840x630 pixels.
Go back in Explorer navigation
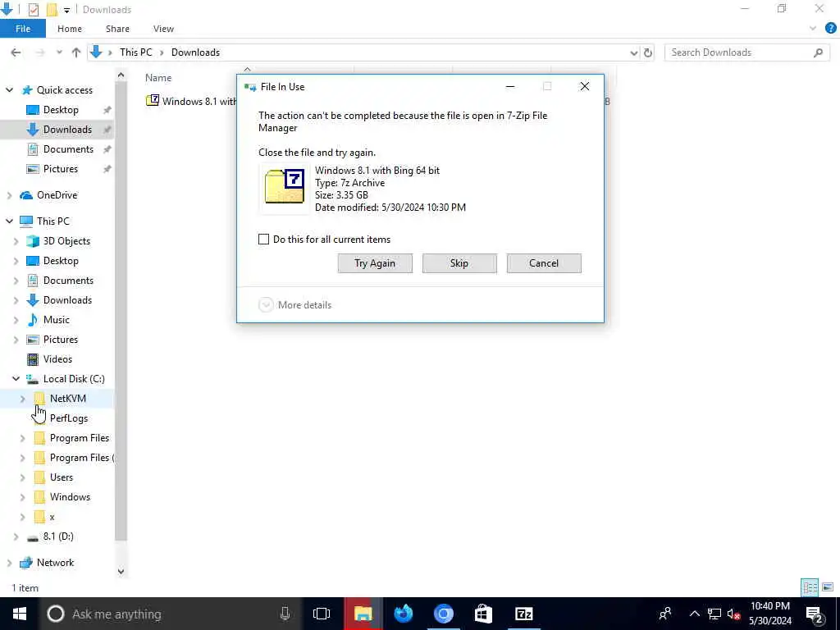[16, 52]
